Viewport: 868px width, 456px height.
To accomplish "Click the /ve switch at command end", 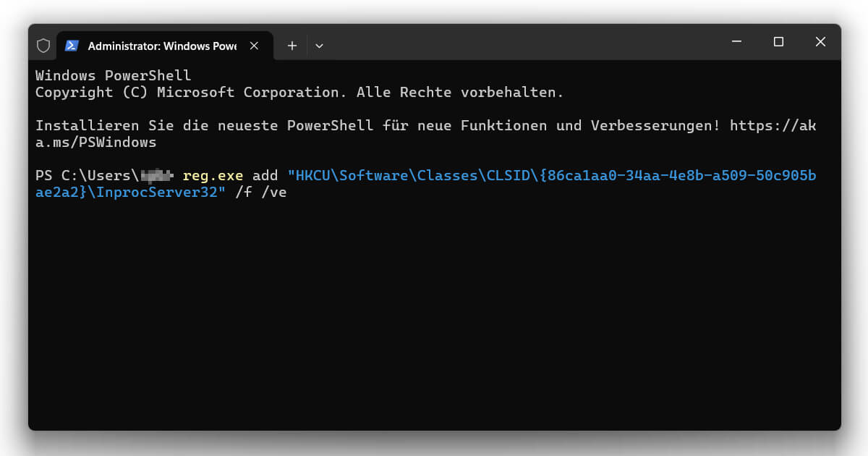I will (278, 192).
